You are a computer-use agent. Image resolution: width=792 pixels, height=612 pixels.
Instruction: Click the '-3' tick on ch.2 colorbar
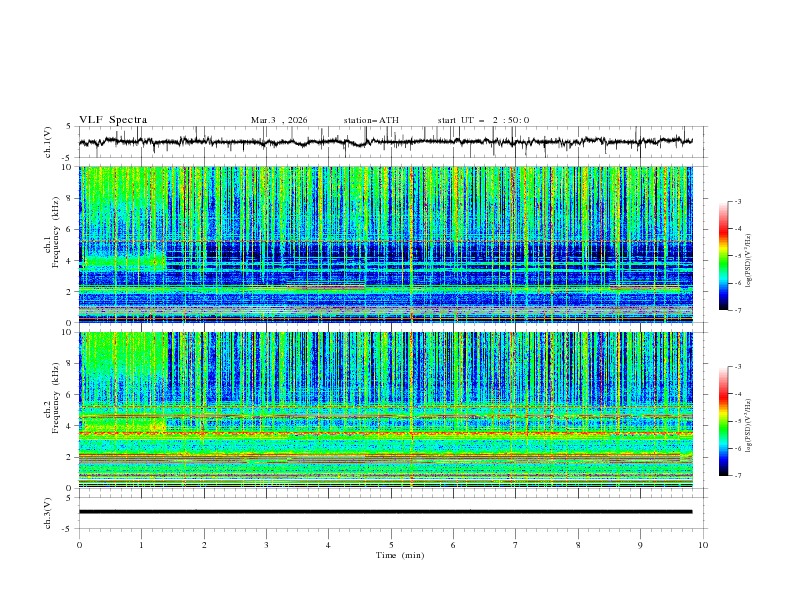[x=738, y=367]
